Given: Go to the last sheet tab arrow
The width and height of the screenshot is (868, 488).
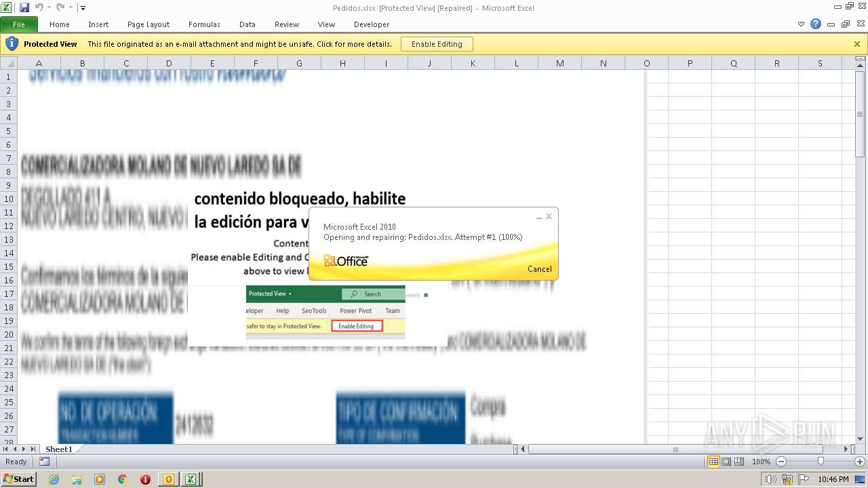Looking at the screenshot, I should coord(33,449).
